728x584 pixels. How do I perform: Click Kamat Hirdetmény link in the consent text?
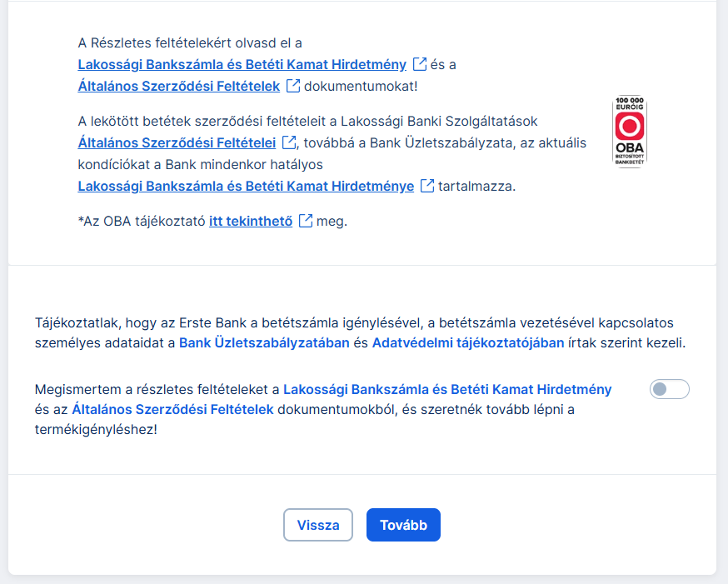[447, 389]
